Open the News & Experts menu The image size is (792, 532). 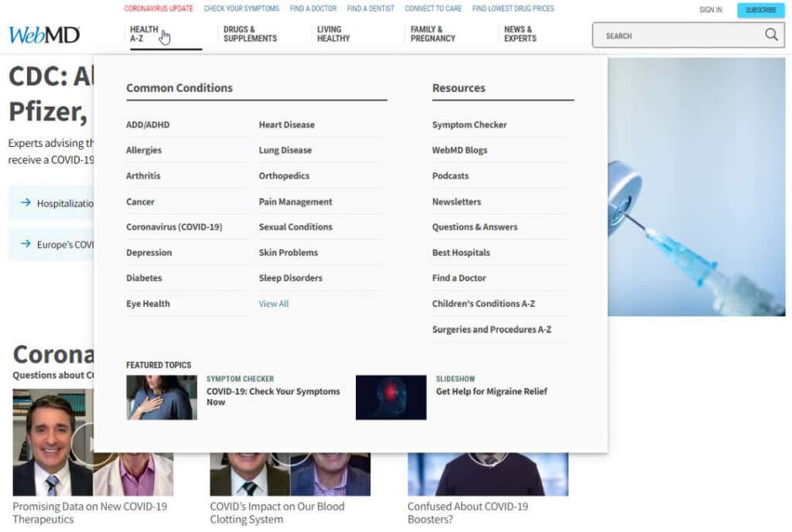point(520,34)
